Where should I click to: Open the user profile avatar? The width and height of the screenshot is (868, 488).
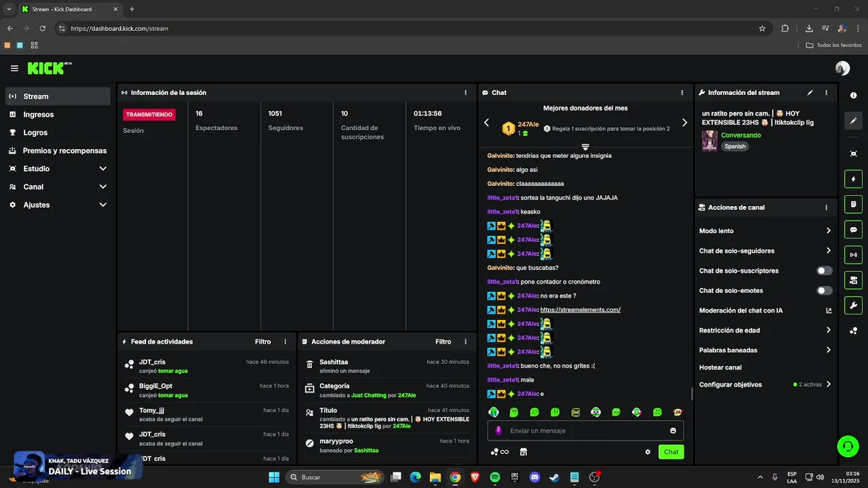[842, 68]
